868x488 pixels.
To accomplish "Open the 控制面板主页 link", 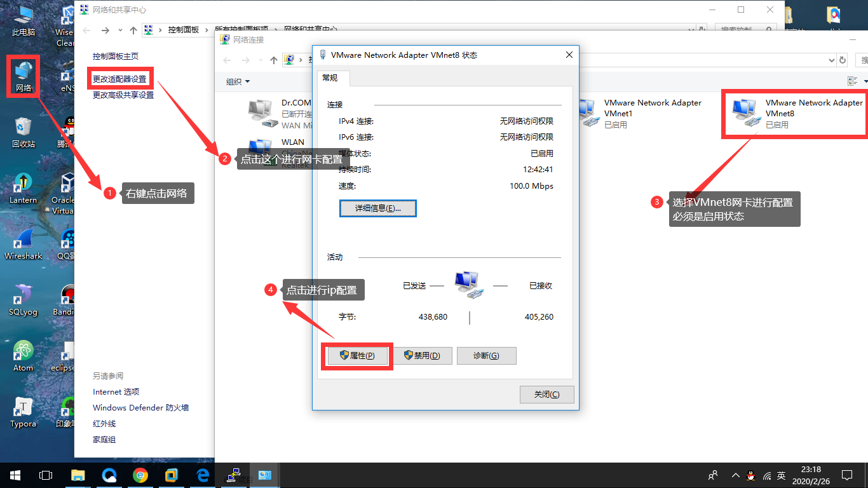I will pos(116,56).
